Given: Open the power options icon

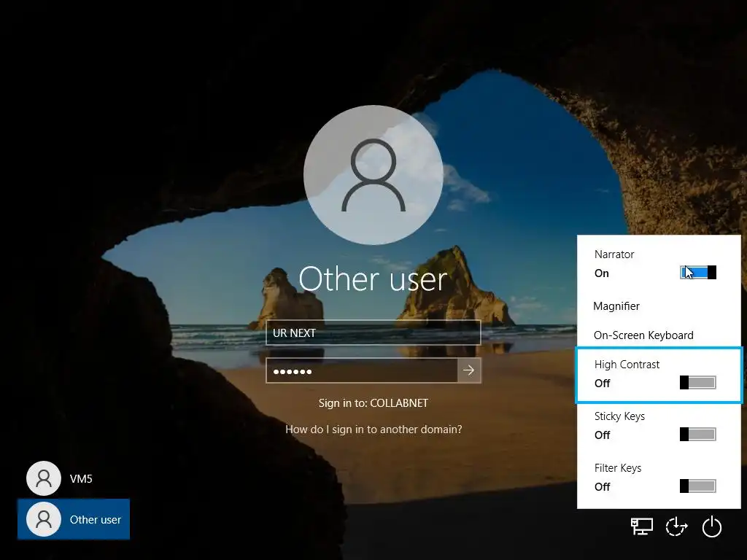Looking at the screenshot, I should 712,526.
